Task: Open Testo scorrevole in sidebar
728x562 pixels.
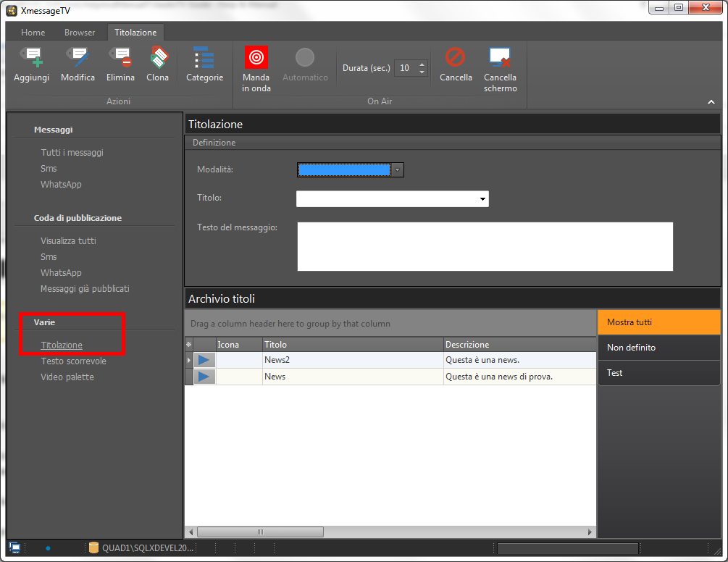Action: 73,361
